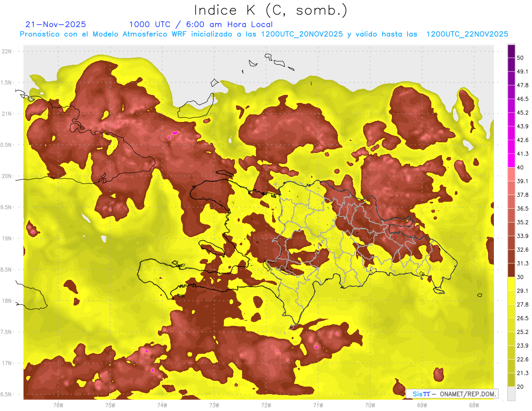
Task: Click longitude label "68W"
Action: 474,405
